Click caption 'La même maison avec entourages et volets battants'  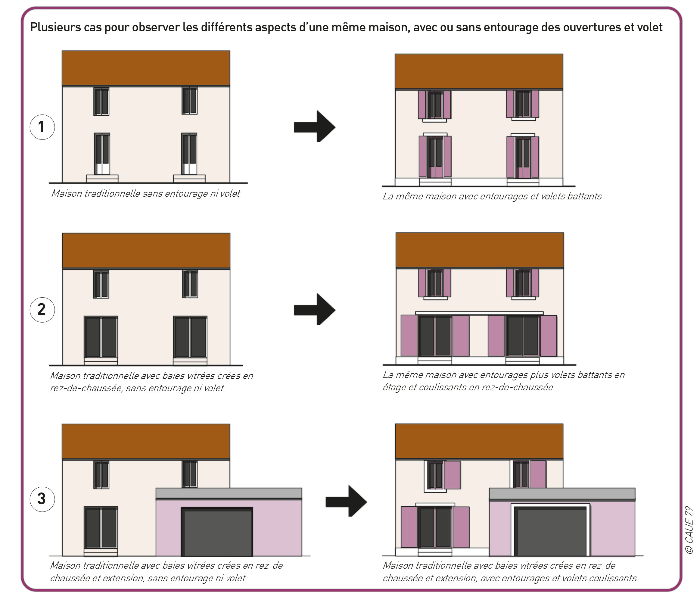pyautogui.click(x=492, y=196)
